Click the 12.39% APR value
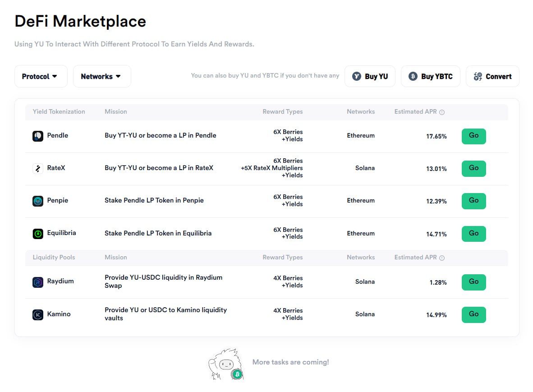This screenshot has width=533, height=392. (x=437, y=201)
